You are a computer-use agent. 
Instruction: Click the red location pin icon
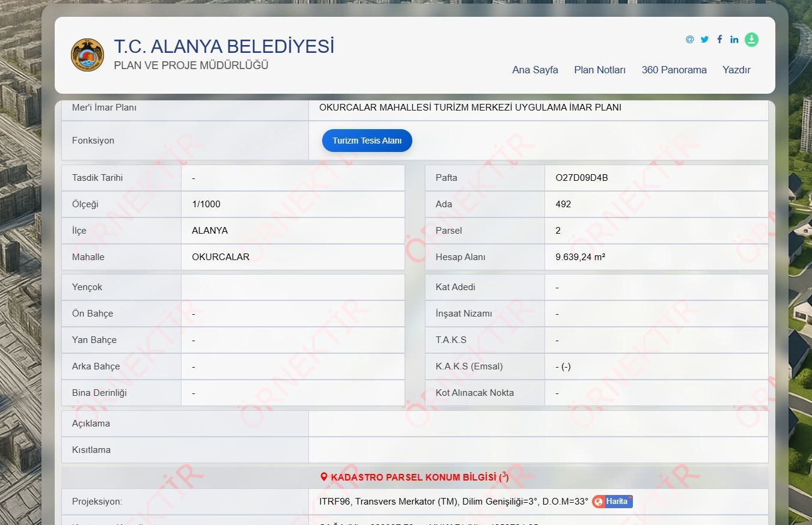click(324, 477)
